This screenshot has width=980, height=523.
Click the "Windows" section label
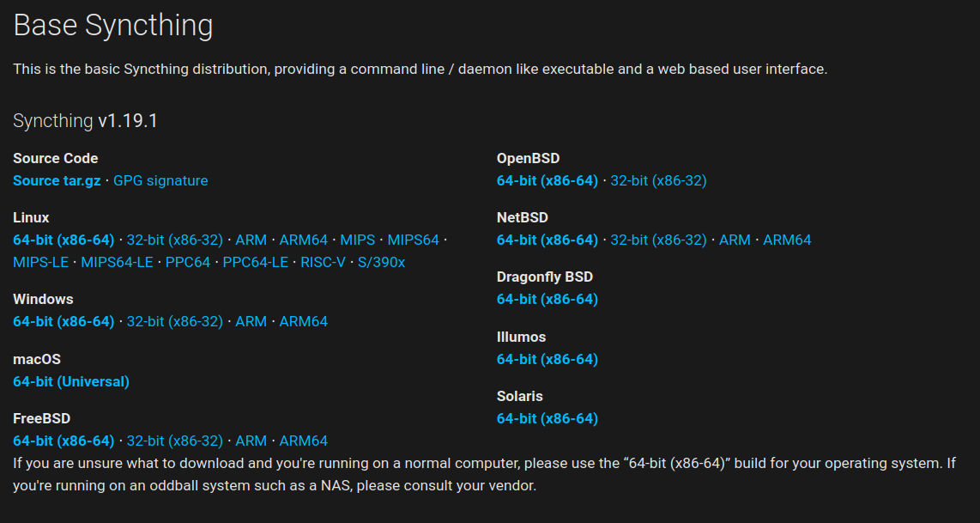[43, 299]
